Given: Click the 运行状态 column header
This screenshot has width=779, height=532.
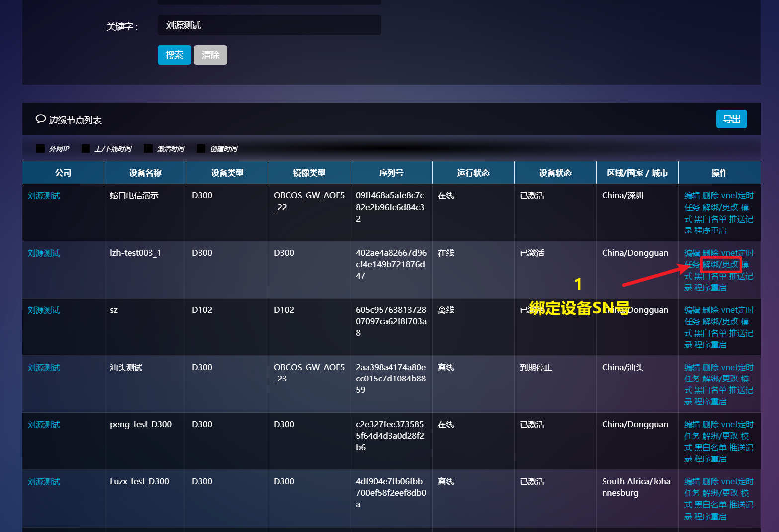Looking at the screenshot, I should click(x=473, y=173).
